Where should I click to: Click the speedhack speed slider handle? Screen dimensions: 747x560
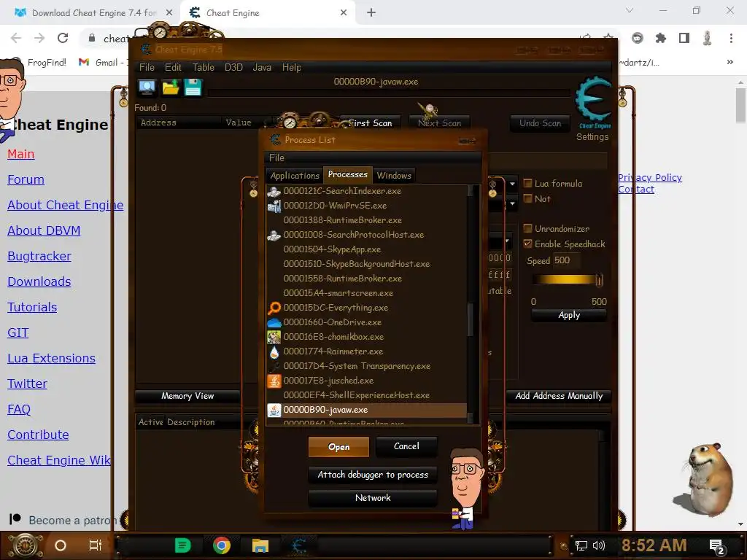tap(599, 281)
